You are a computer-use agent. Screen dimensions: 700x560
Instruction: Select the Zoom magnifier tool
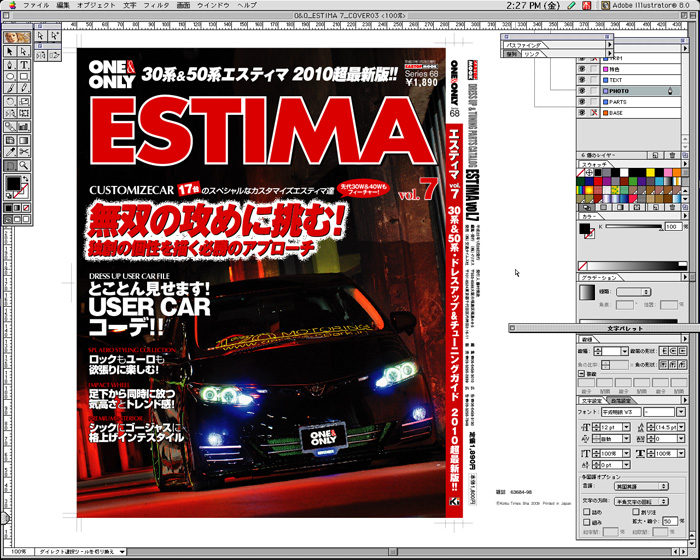tap(24, 166)
